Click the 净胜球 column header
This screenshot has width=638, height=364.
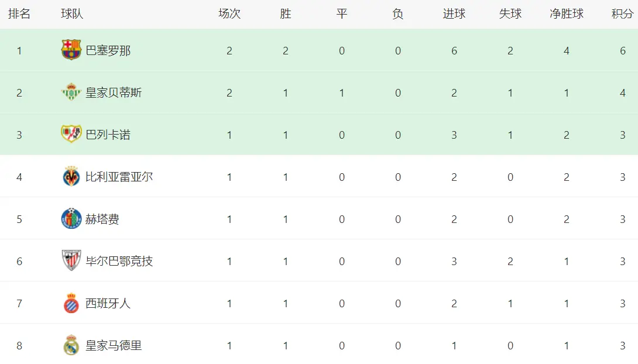[x=566, y=14]
